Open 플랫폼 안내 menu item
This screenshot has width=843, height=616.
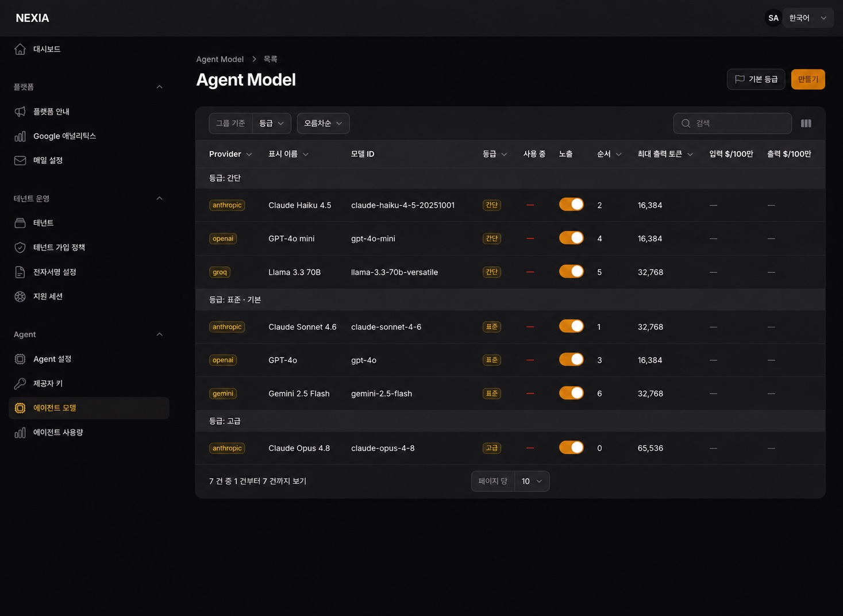tap(89, 111)
